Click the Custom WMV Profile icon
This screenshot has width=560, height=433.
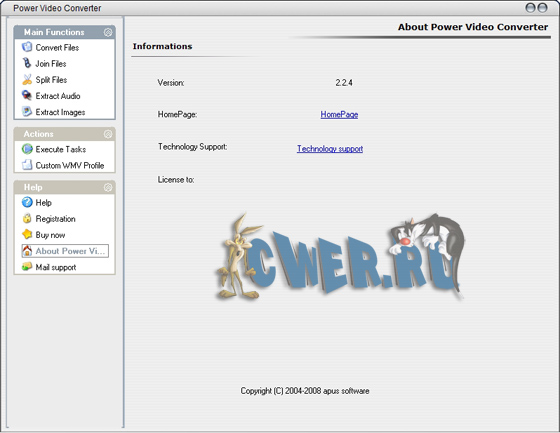[x=27, y=165]
